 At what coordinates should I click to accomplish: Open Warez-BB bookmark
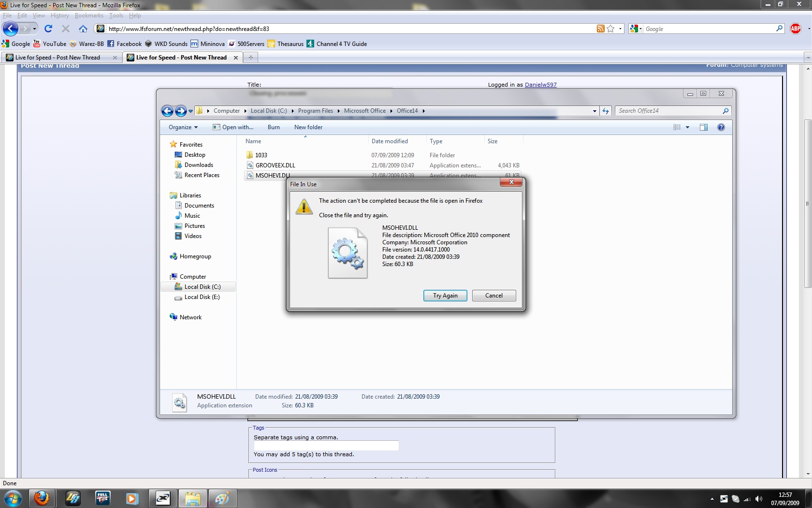click(87, 44)
